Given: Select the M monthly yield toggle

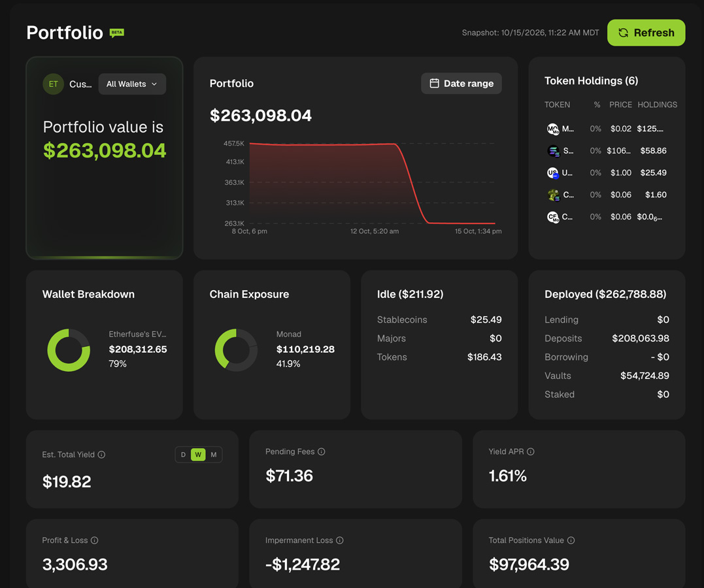Looking at the screenshot, I should pos(214,455).
